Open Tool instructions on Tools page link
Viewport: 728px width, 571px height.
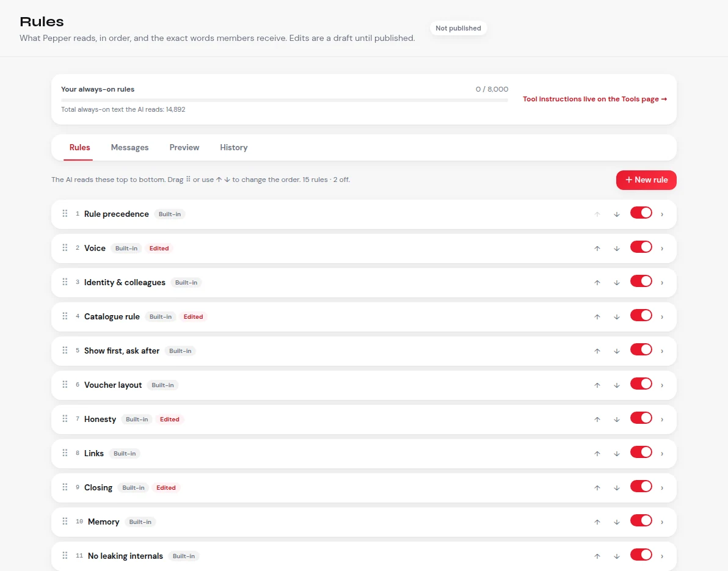tap(595, 100)
